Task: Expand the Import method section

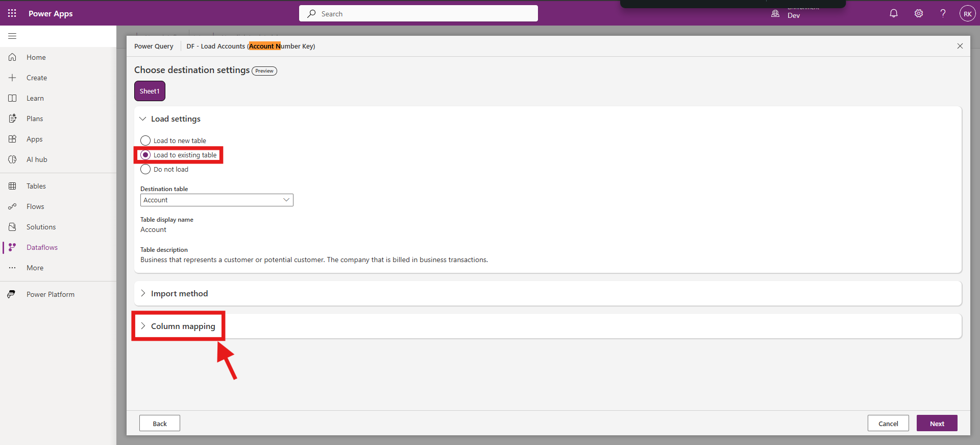Action: pyautogui.click(x=179, y=293)
